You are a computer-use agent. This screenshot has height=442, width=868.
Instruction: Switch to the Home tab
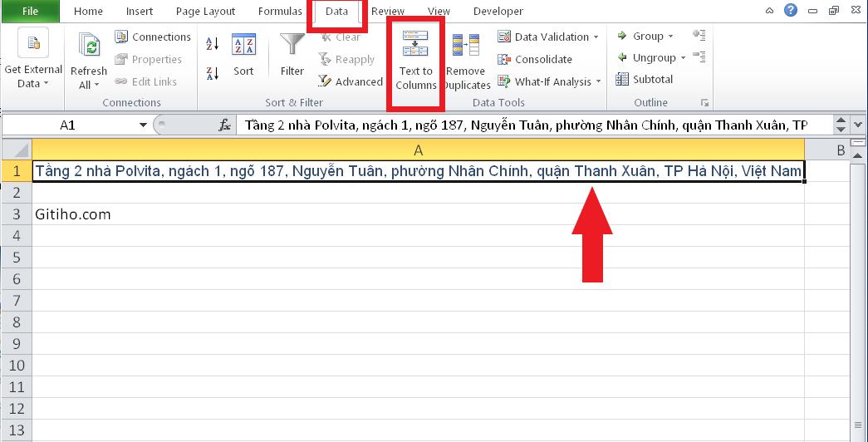88,11
